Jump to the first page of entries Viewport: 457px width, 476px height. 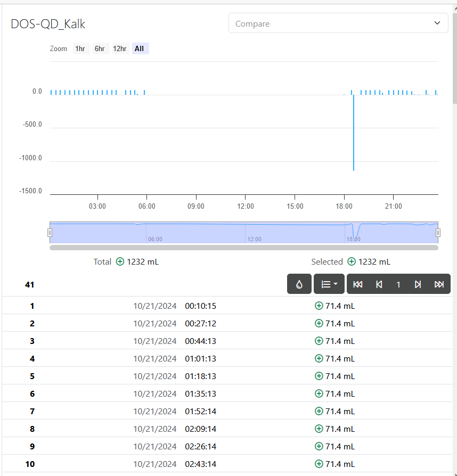click(x=358, y=284)
